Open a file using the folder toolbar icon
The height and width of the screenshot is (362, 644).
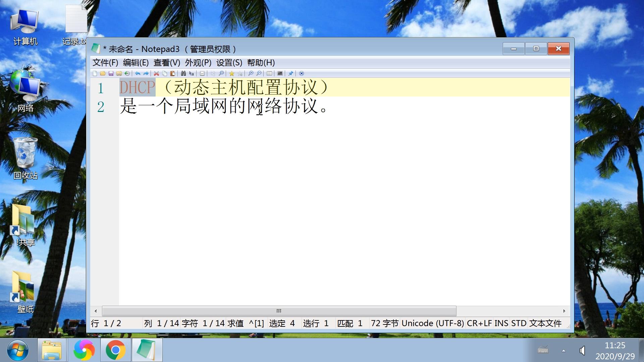(103, 73)
